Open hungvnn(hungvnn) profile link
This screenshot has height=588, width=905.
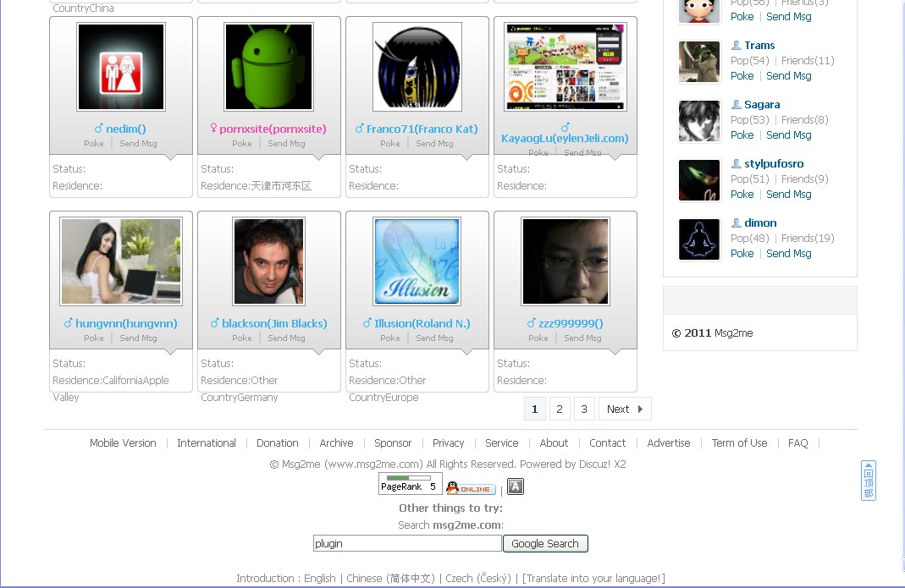tap(126, 323)
